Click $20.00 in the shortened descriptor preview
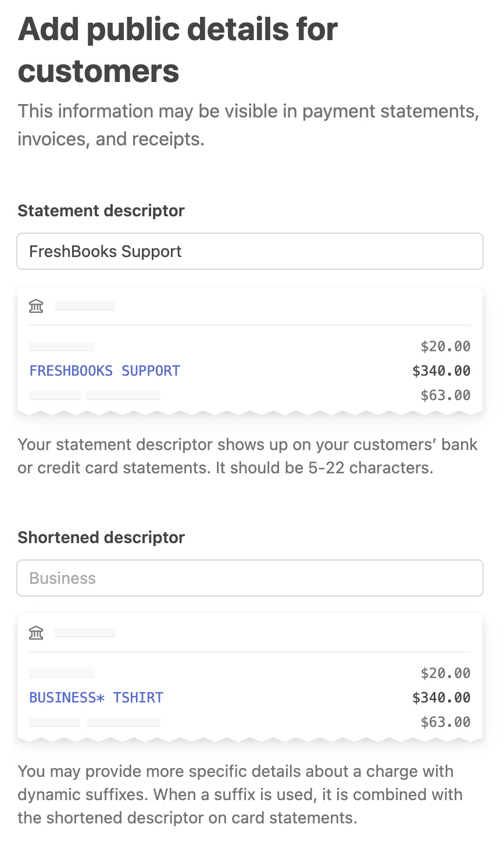 pos(445,673)
